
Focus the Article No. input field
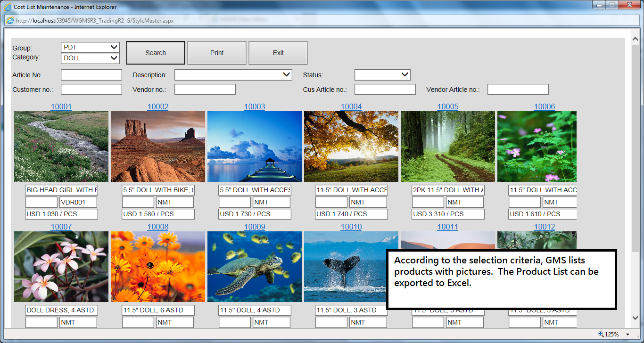tap(91, 75)
